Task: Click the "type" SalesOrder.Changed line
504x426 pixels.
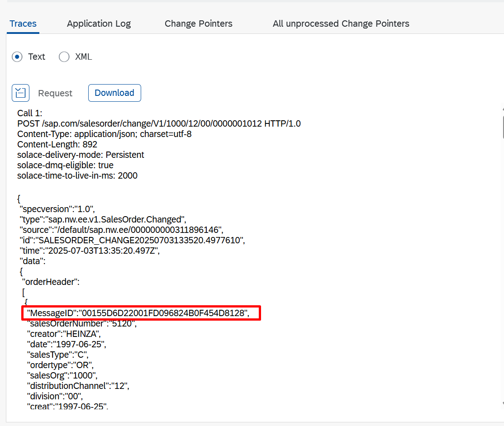Action: [103, 219]
